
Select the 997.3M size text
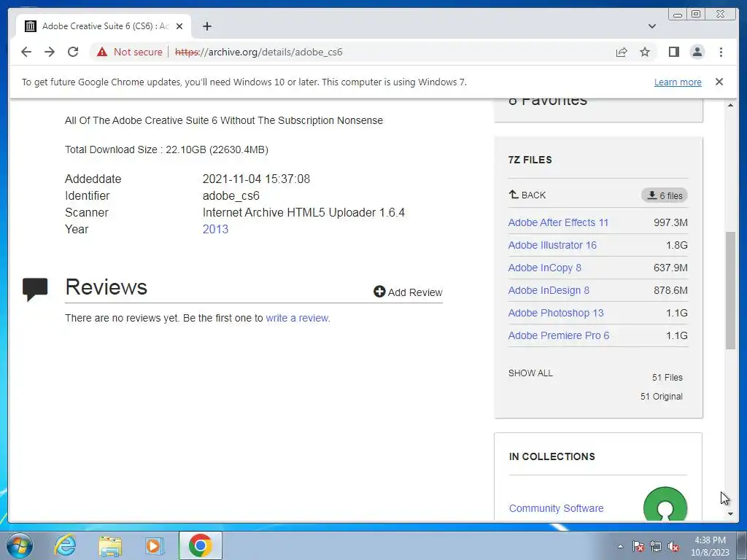670,222
